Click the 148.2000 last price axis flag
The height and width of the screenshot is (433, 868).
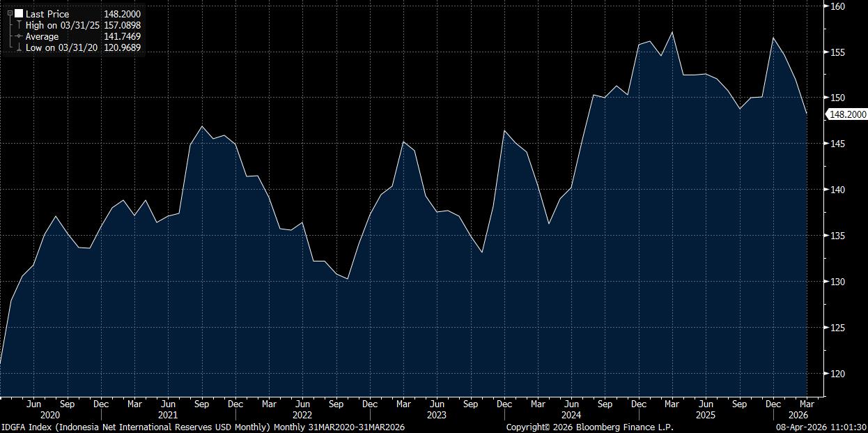coord(847,115)
